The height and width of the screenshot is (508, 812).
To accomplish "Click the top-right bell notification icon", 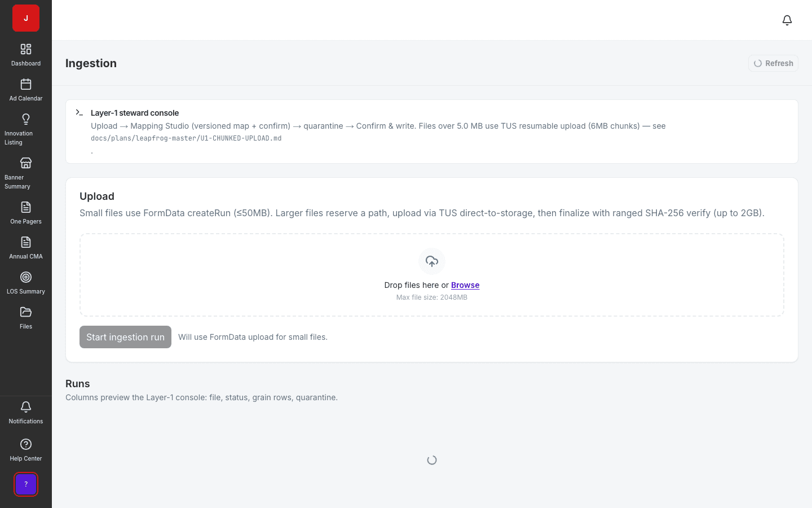I will coord(787,20).
